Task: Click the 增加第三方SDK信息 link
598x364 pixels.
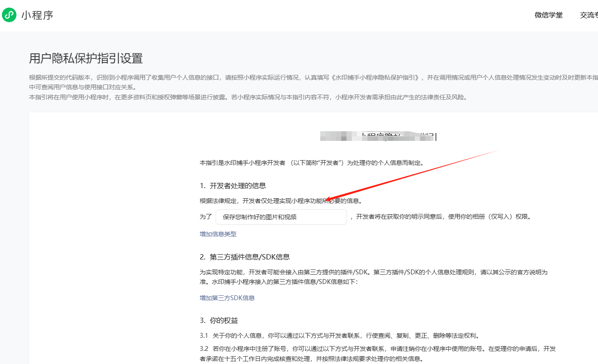Action: 227,298
